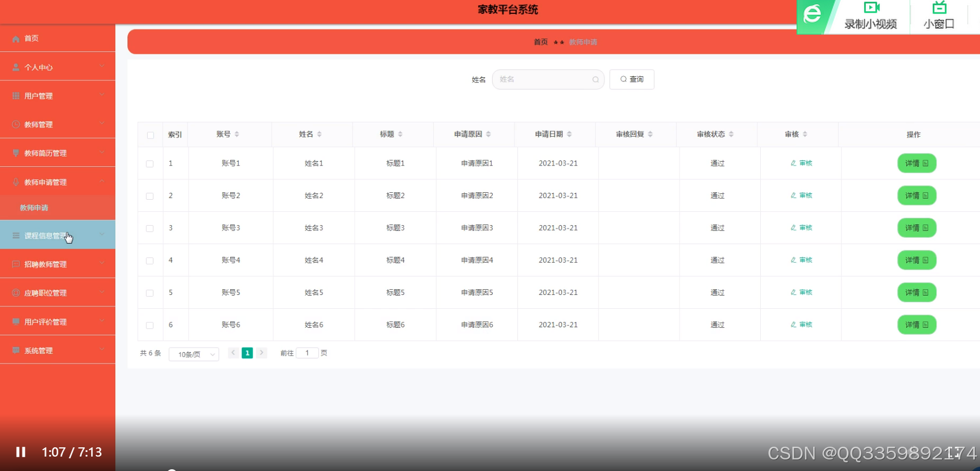
Task: Click the icon beside 用户评价管理
Action: (16, 322)
